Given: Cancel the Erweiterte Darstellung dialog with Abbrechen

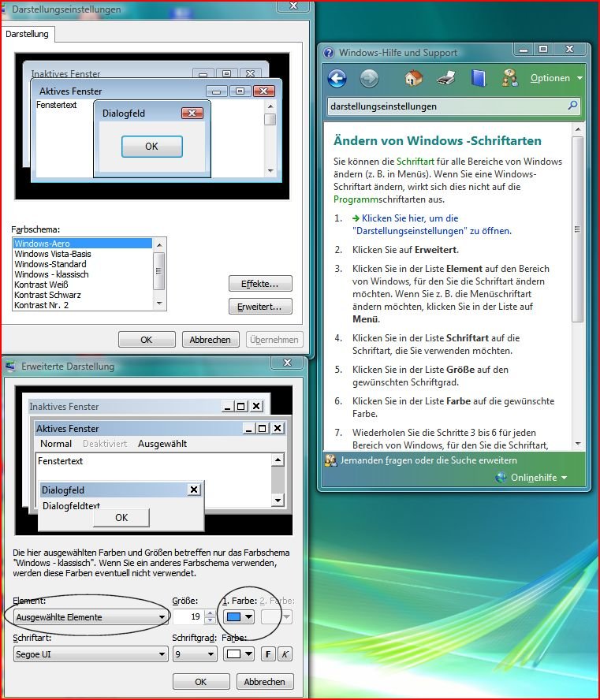Looking at the screenshot, I should click(x=265, y=682).
